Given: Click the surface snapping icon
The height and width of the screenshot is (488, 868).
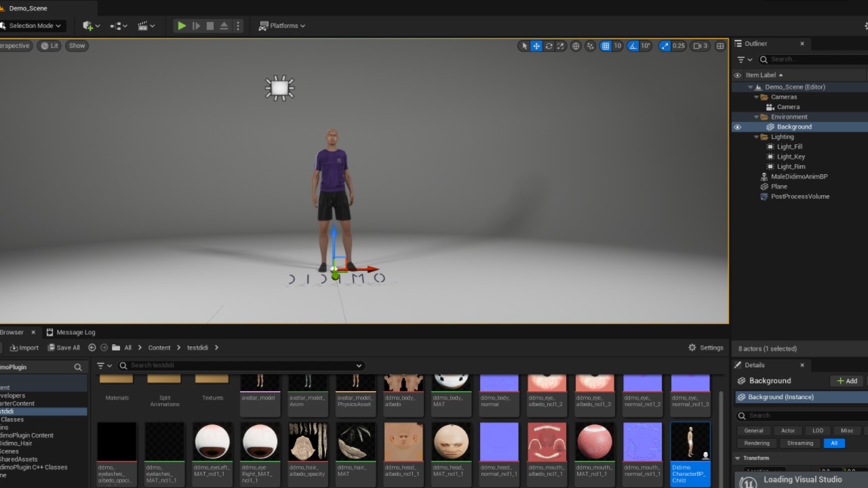Looking at the screenshot, I should [590, 46].
